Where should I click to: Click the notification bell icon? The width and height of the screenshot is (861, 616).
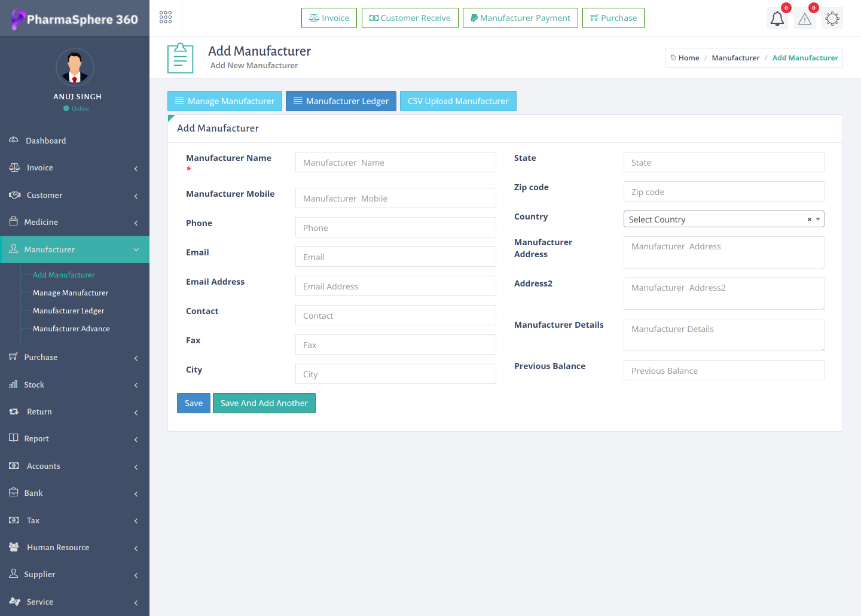[777, 19]
